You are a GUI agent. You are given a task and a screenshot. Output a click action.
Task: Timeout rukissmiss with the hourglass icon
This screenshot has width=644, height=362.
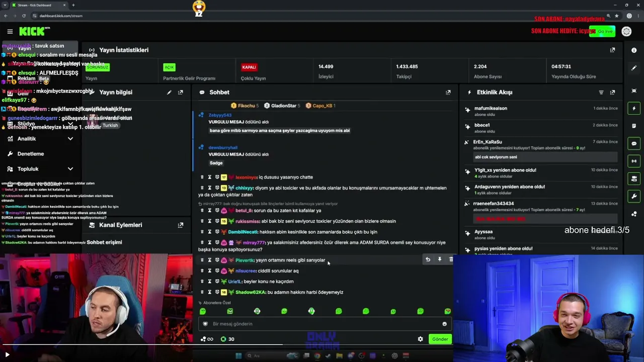click(x=210, y=221)
